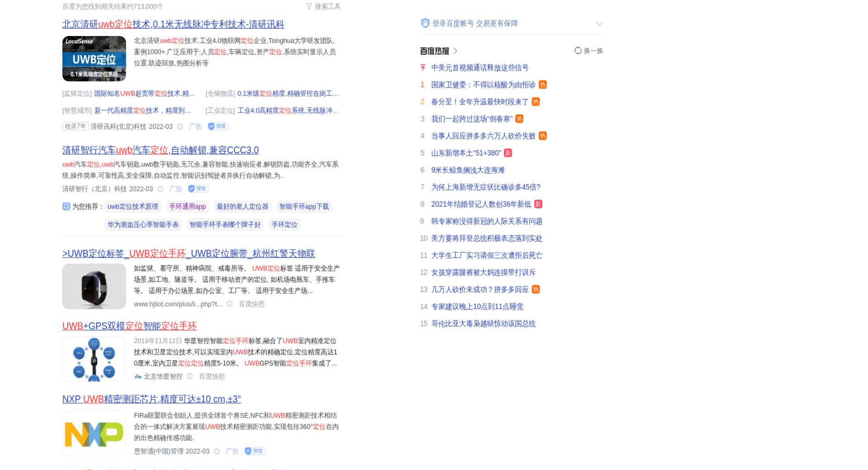
Task: Select suggestion 华为测血压心率智能手表
Action: coord(143,225)
